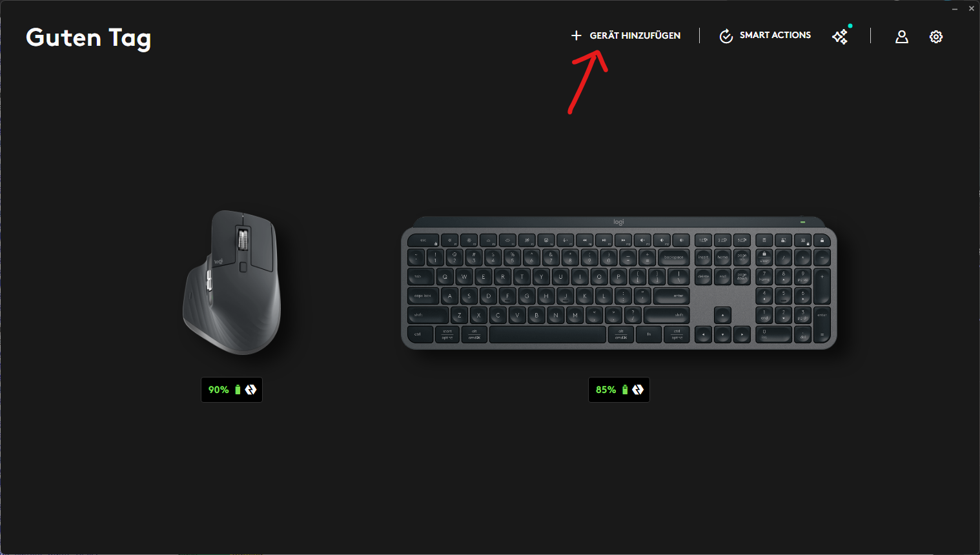This screenshot has width=980, height=555.
Task: Select the GERÄT HINZUFÜGEN label
Action: click(x=635, y=35)
